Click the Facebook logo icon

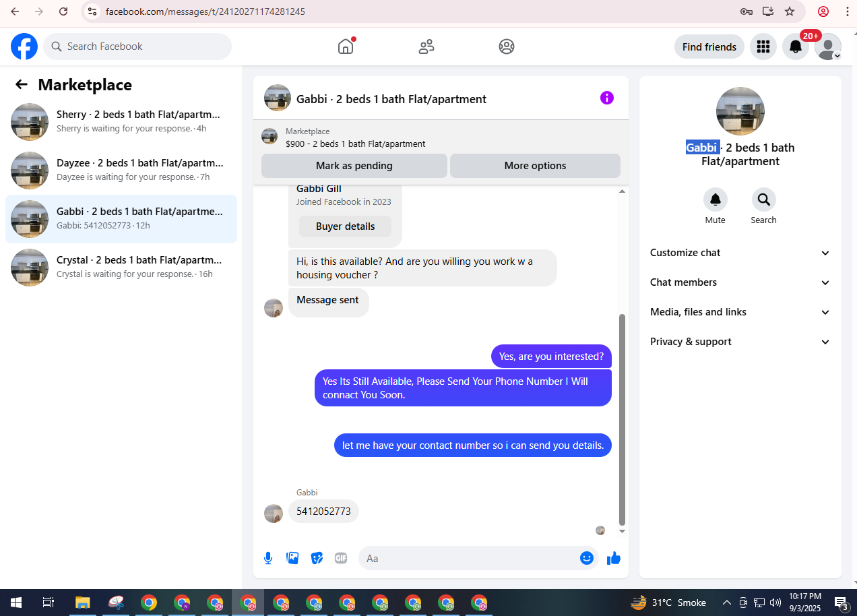[x=24, y=47]
